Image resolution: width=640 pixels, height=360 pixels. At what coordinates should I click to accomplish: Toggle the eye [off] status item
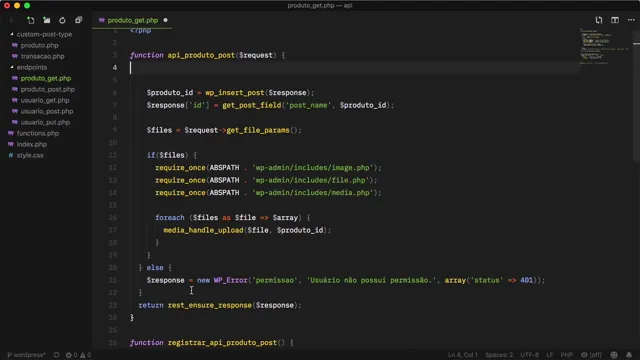[x=591, y=355]
